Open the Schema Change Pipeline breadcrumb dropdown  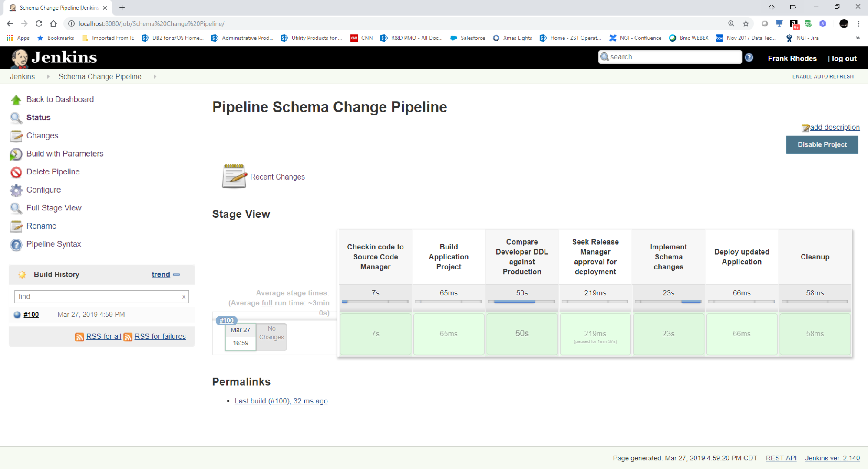tap(155, 76)
